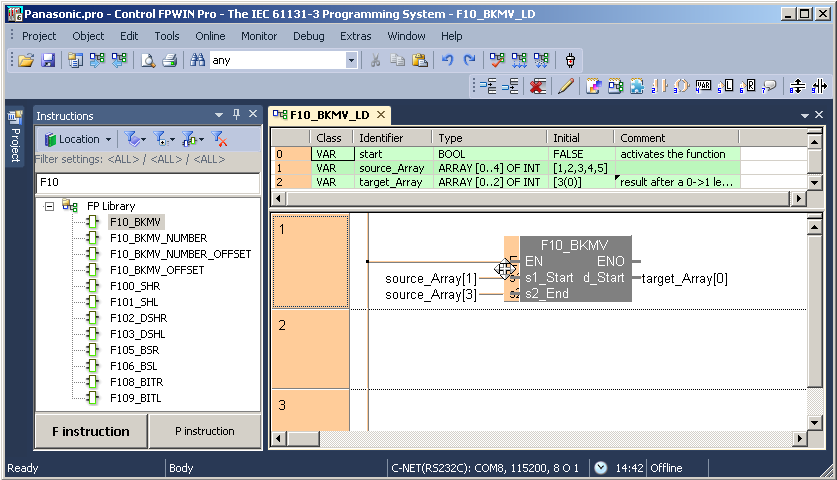Click the F instruction button
The width and height of the screenshot is (837, 480).
[x=91, y=431]
